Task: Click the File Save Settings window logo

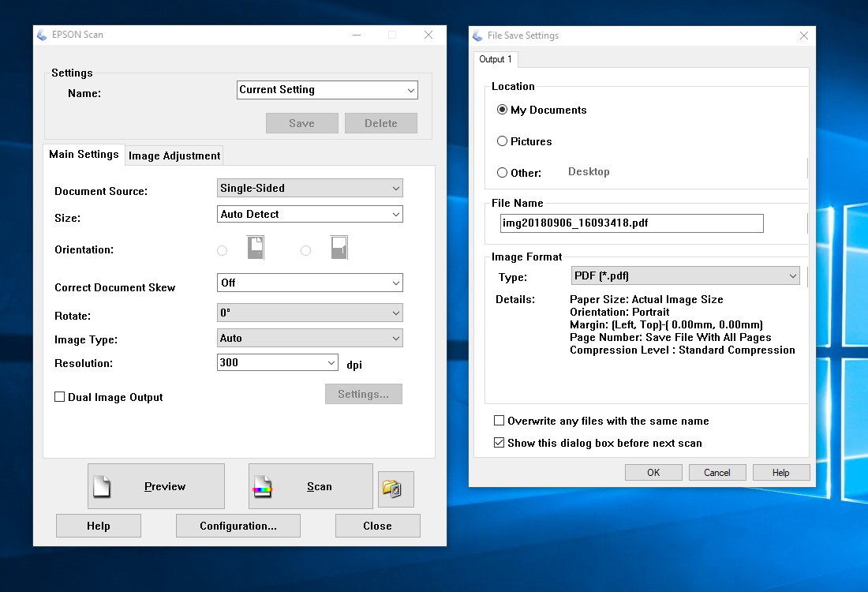Action: [x=477, y=36]
